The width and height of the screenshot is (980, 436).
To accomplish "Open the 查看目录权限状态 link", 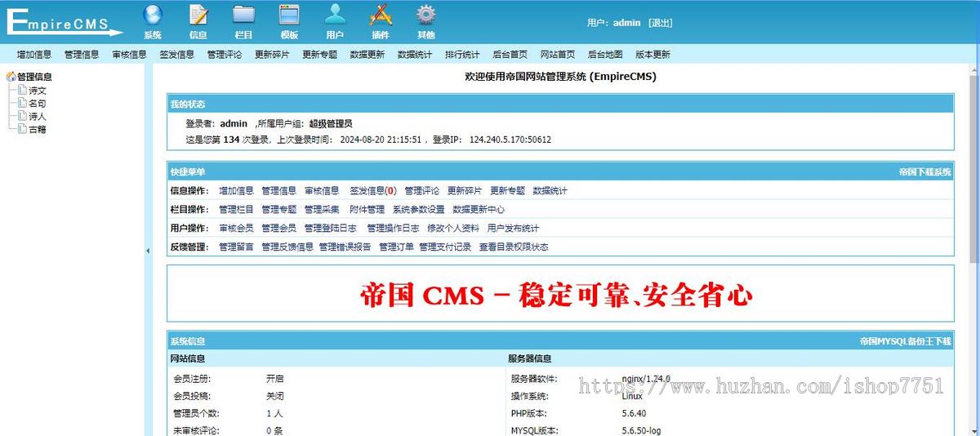I will [x=514, y=247].
